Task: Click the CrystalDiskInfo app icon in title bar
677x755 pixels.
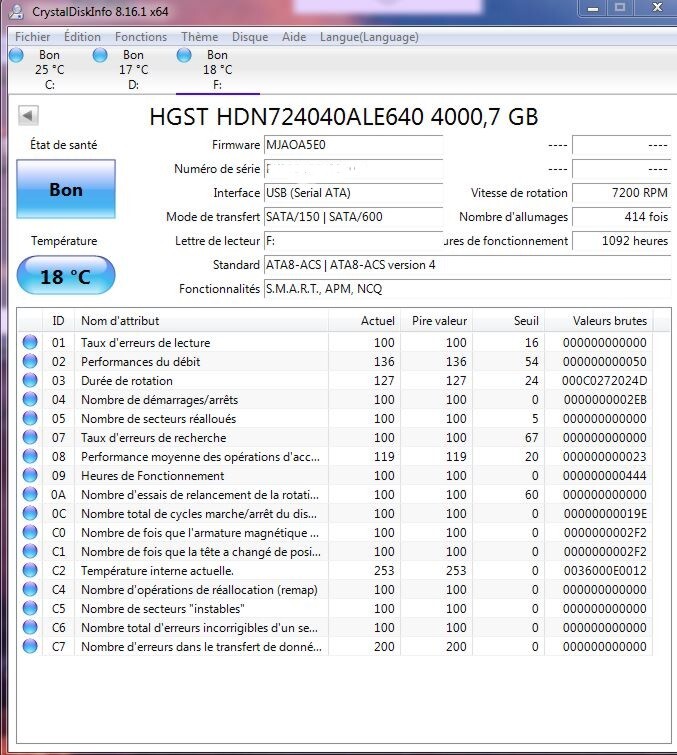Action: pyautogui.click(x=16, y=11)
